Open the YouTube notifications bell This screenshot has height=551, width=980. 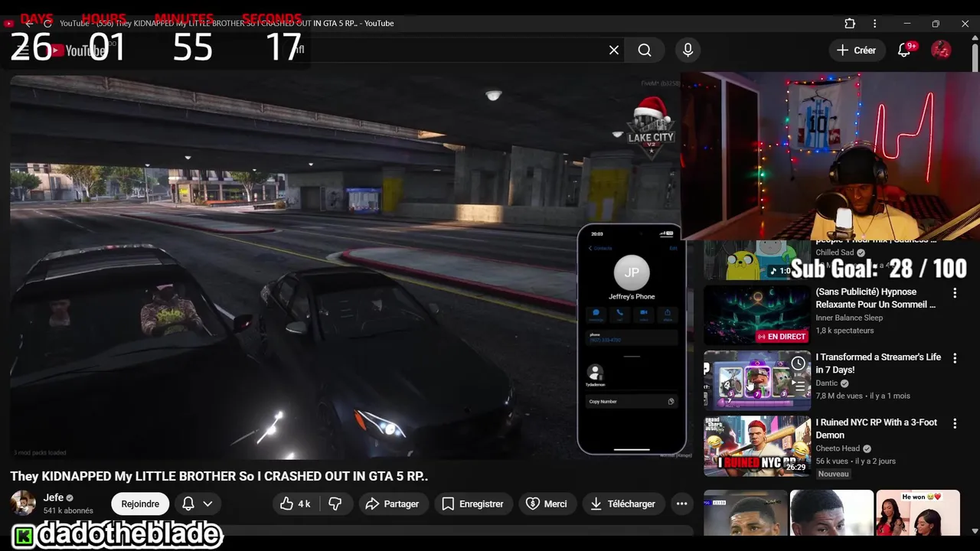pos(904,50)
